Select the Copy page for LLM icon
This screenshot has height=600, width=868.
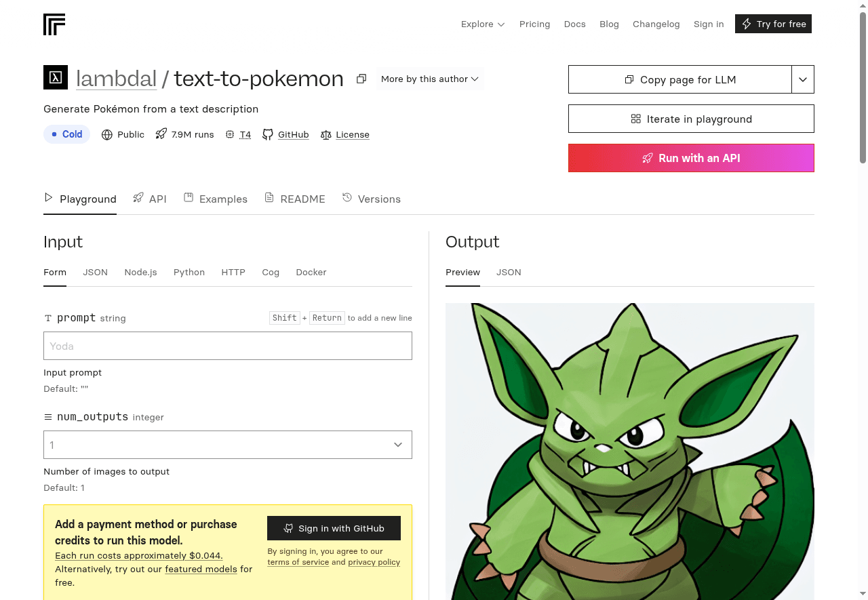point(631,79)
